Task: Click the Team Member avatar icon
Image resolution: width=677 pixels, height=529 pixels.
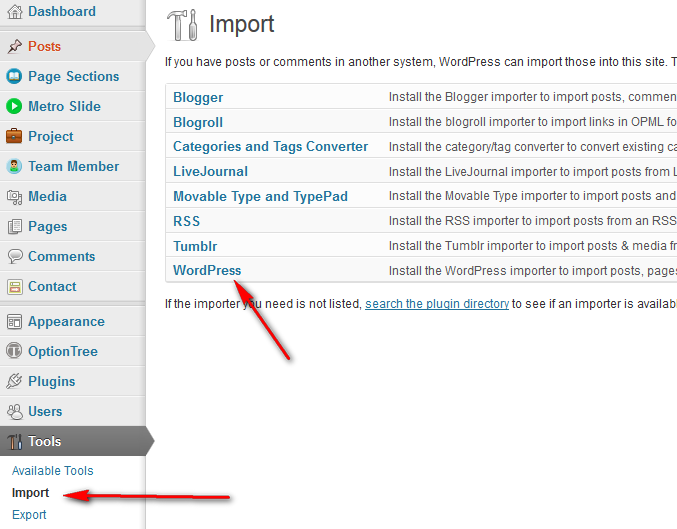Action: pyautogui.click(x=14, y=166)
